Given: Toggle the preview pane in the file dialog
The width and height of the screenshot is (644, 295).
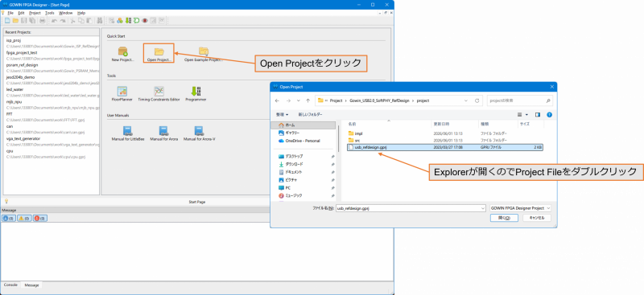Looking at the screenshot, I should (538, 115).
